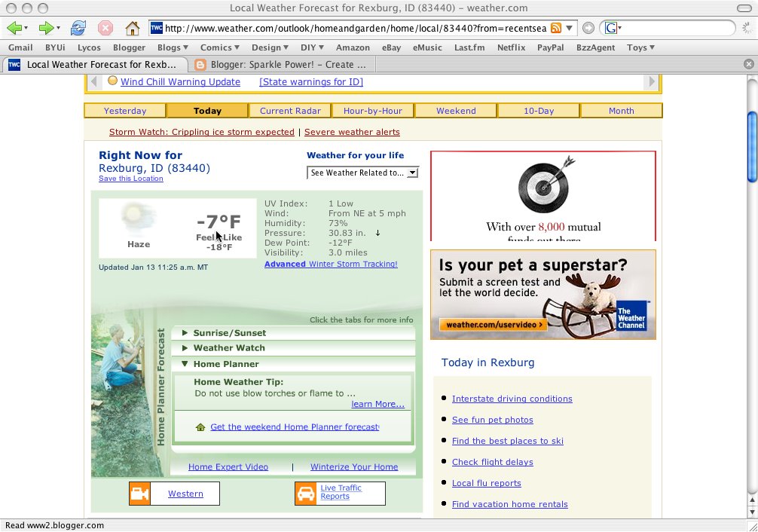This screenshot has width=758, height=532.
Task: Click the pet superstar ad image
Action: pyautogui.click(x=543, y=295)
